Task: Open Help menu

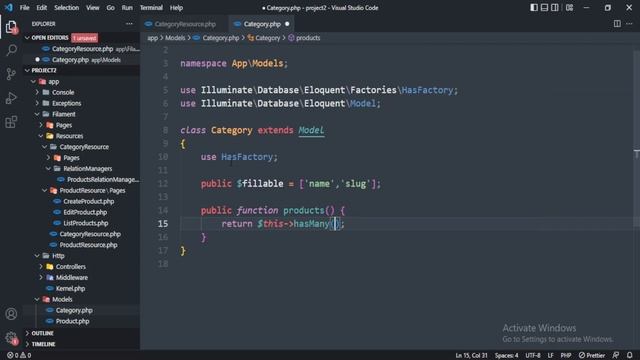Action: (176, 8)
